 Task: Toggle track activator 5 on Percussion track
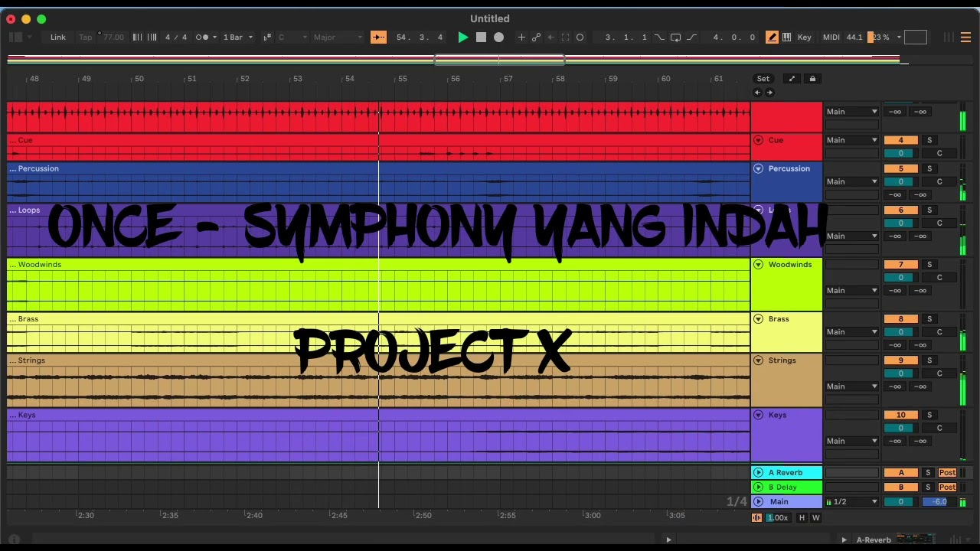click(x=900, y=168)
